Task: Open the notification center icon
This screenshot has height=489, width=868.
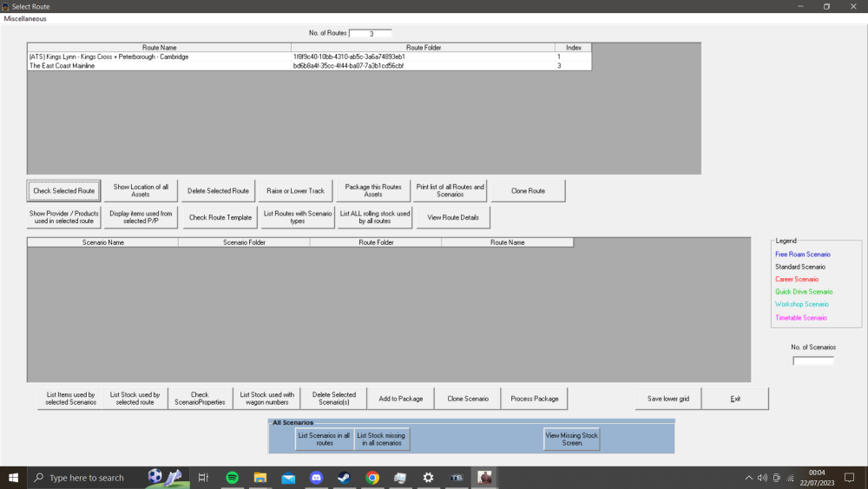Action: pyautogui.click(x=849, y=478)
